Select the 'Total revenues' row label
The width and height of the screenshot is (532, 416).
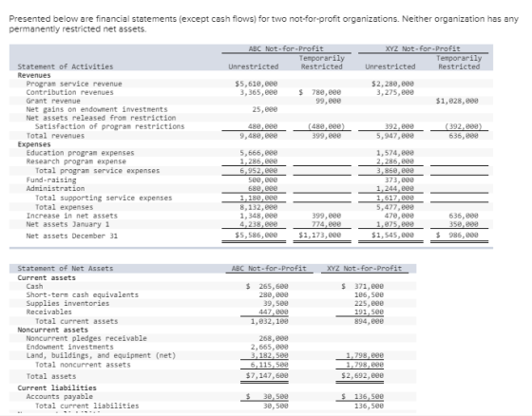coord(55,136)
